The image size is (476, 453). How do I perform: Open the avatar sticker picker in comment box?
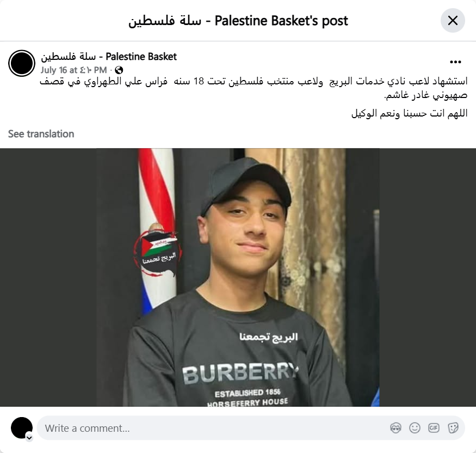tap(395, 428)
